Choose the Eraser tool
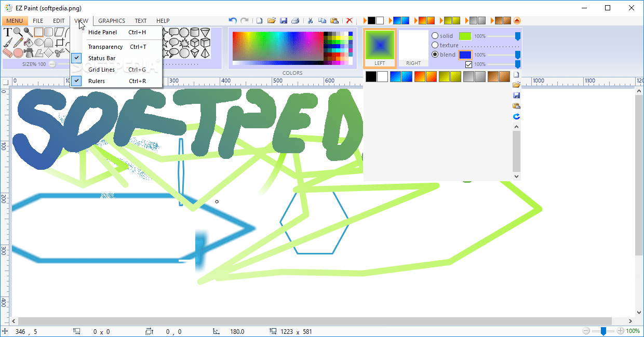This screenshot has height=337, width=644. click(x=7, y=53)
